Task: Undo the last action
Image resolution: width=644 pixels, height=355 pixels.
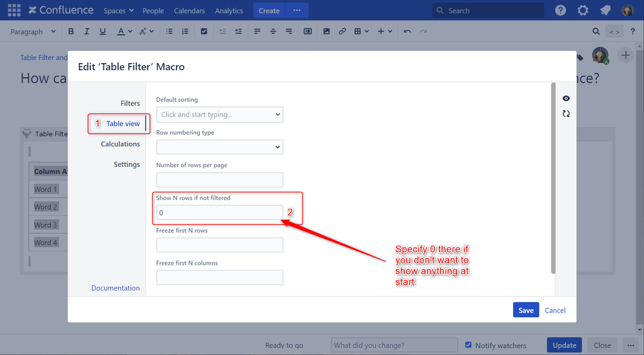Action: pyautogui.click(x=407, y=32)
